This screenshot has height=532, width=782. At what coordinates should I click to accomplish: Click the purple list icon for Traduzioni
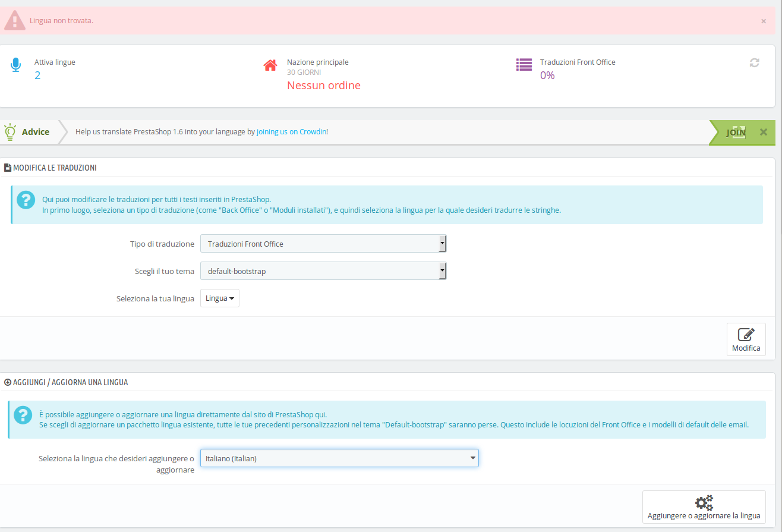[x=524, y=65]
